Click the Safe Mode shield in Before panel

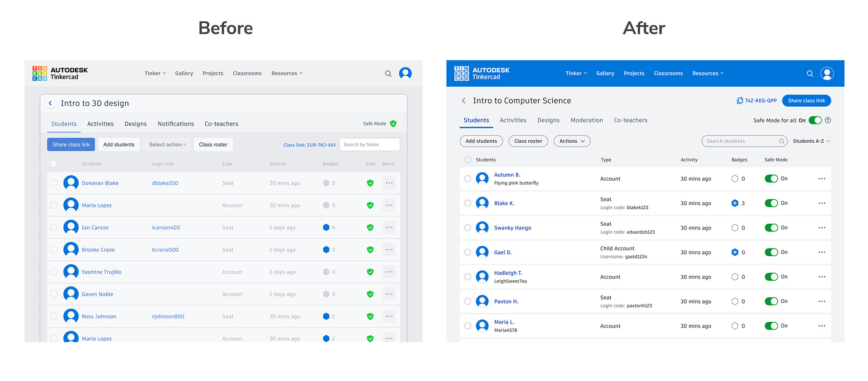[393, 123]
